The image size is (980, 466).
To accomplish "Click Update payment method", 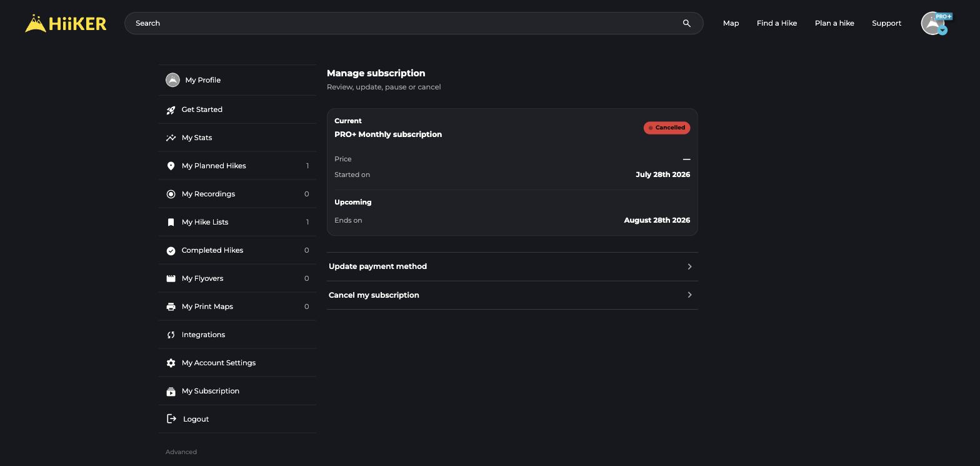I will 512,266.
